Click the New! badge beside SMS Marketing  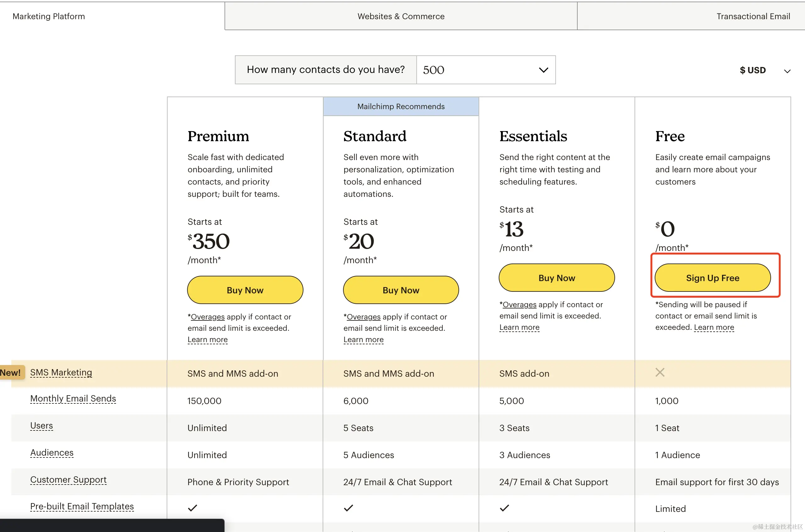11,373
